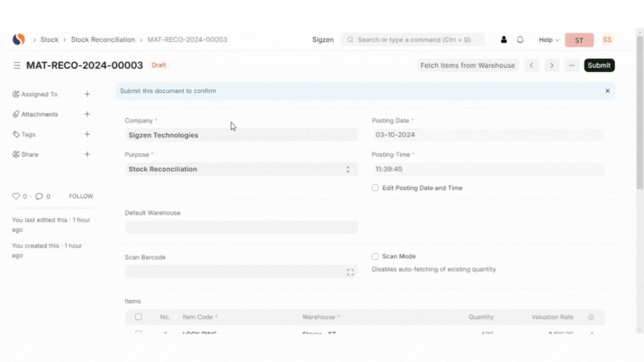This screenshot has width=644, height=362.
Task: Expand the Help menu
Action: [x=548, y=39]
